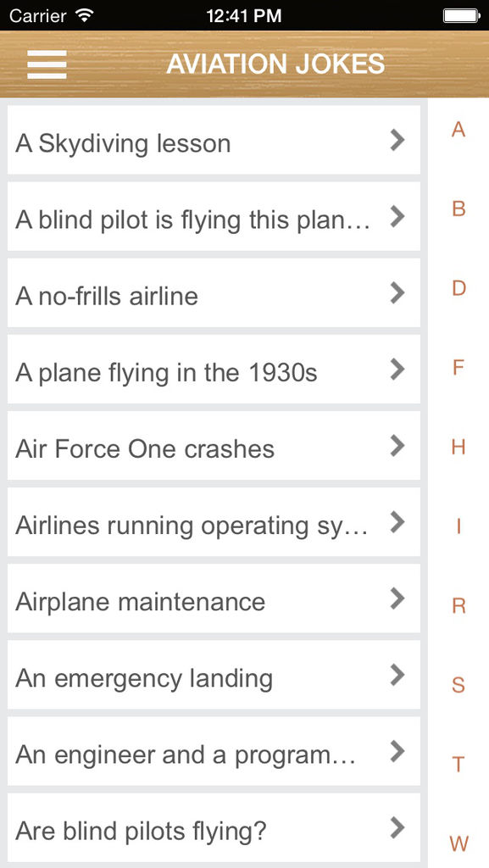Tap the chevron for Are blind pilots flying?
Viewport: 489px width, 868px height.
click(x=397, y=827)
